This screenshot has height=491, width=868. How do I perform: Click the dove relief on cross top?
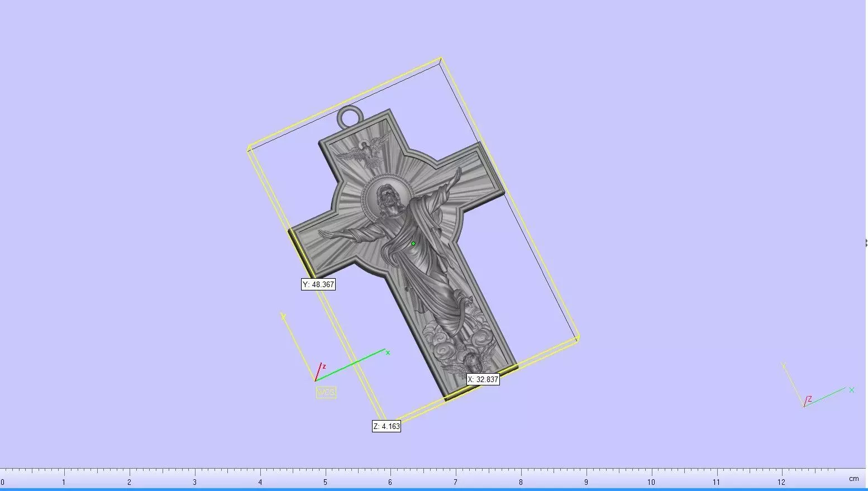pyautogui.click(x=363, y=153)
